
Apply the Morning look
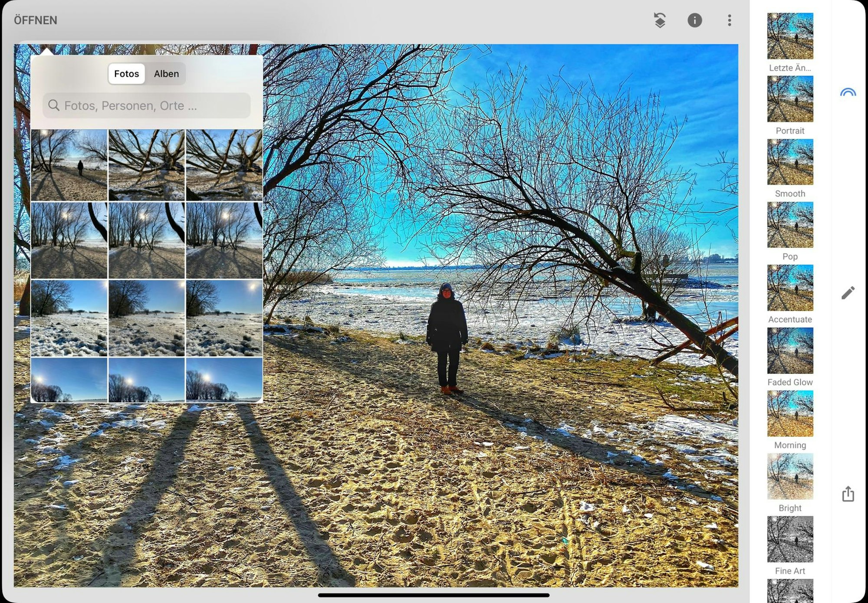tap(790, 413)
